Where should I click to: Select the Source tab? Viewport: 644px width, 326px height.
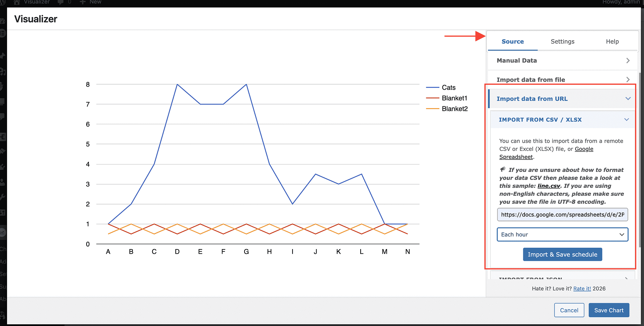click(513, 42)
